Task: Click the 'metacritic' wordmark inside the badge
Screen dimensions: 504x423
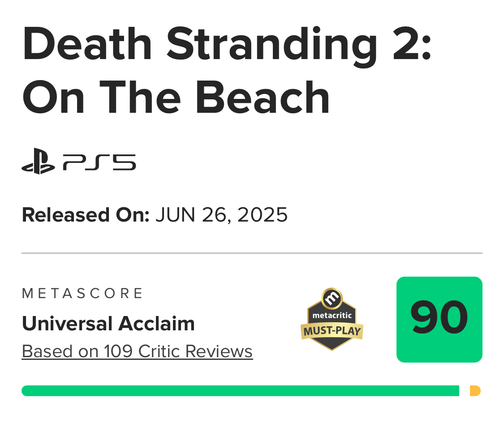Action: 332,316
